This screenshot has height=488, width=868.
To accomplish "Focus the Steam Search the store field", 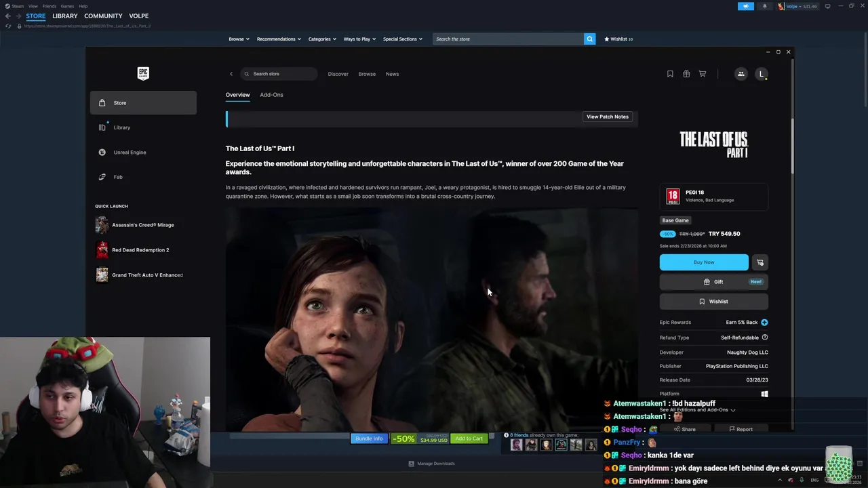I will click(508, 39).
